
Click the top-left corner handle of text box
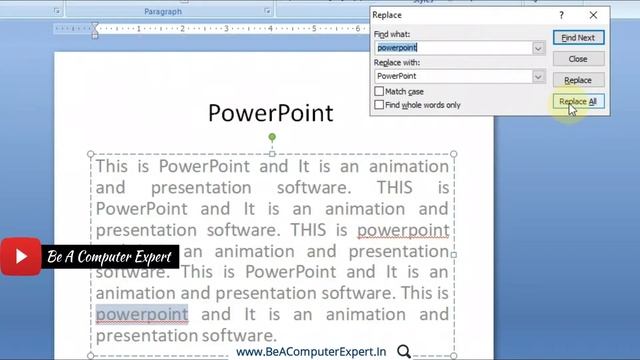pos(91,154)
